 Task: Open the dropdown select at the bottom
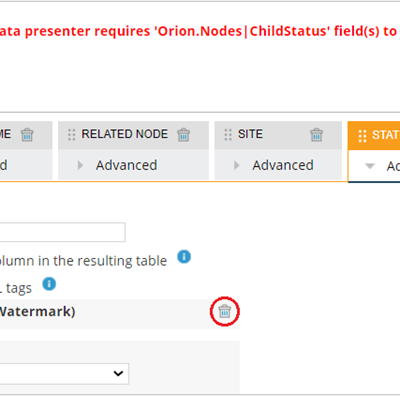(x=64, y=373)
